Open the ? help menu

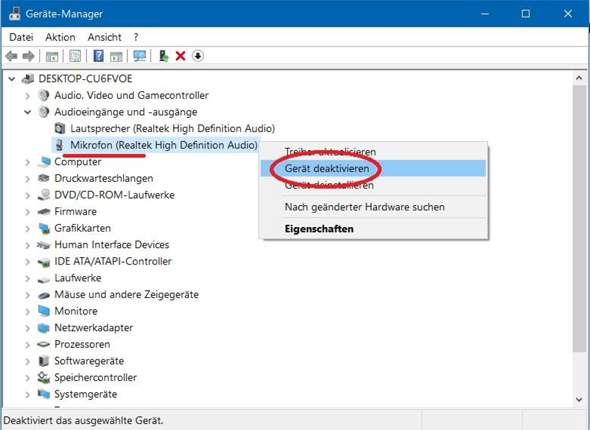(136, 37)
